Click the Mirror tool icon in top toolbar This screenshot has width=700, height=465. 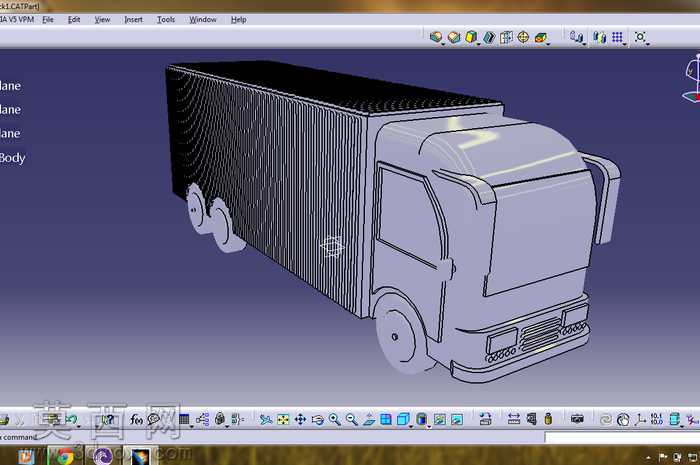point(506,37)
